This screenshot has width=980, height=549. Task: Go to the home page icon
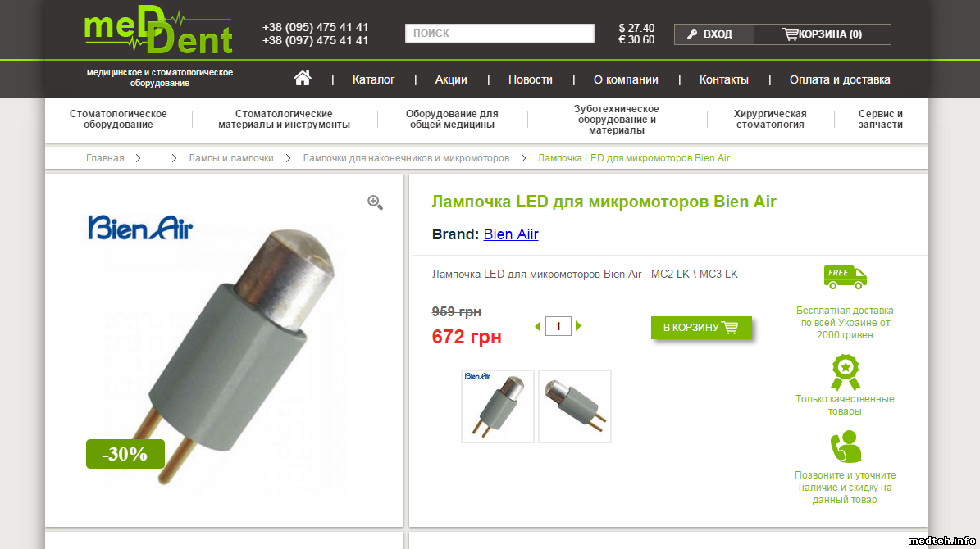303,79
